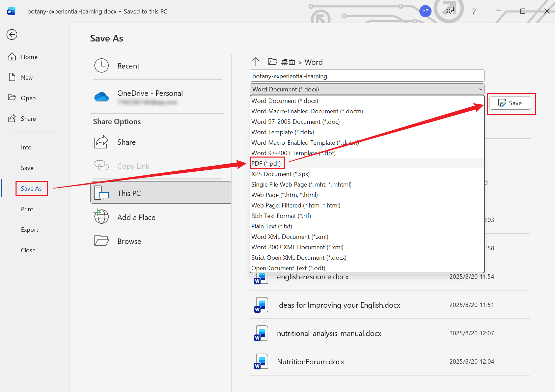Open the YZ account avatar
The height and width of the screenshot is (392, 555).
point(425,11)
